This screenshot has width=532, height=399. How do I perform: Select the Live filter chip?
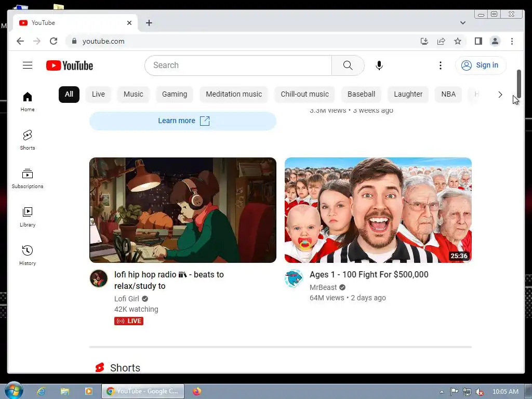point(98,95)
